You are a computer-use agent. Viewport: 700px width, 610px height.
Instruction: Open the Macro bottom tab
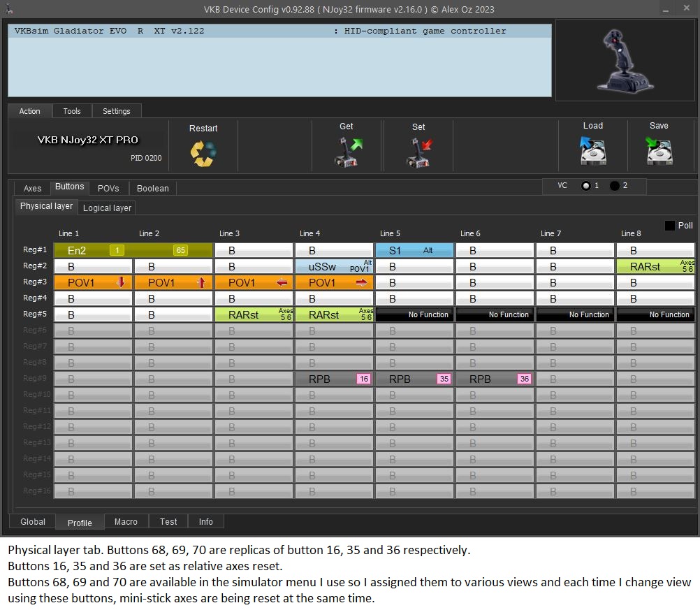tap(126, 521)
